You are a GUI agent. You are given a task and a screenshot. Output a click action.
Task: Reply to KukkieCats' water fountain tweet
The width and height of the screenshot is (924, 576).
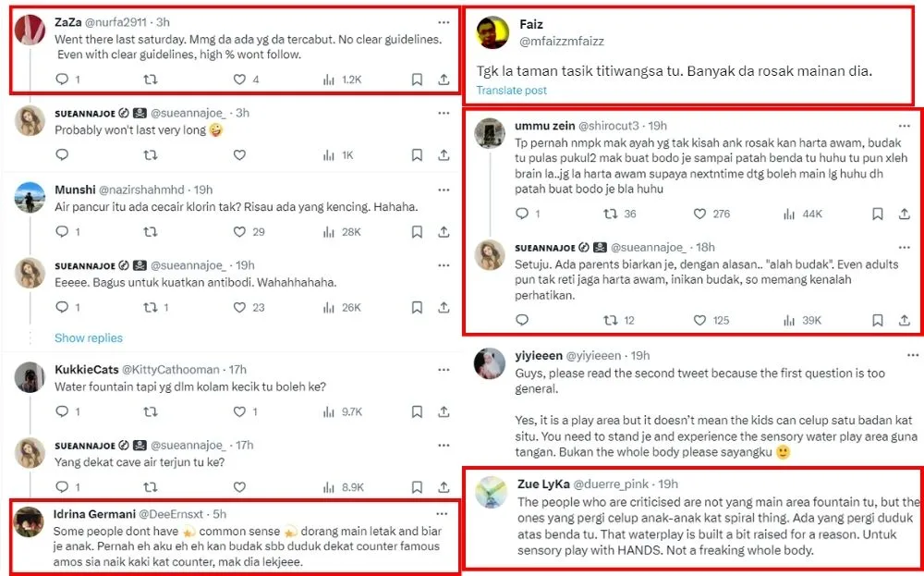click(60, 411)
